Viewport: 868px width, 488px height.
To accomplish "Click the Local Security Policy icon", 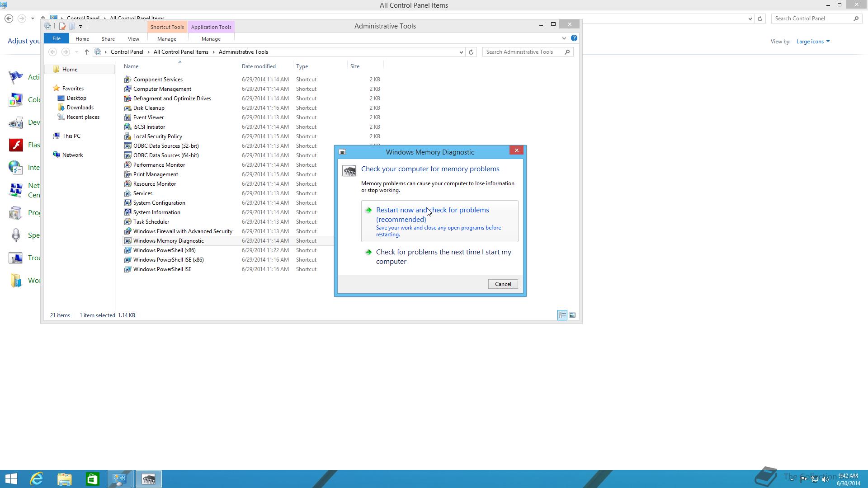I will 127,136.
